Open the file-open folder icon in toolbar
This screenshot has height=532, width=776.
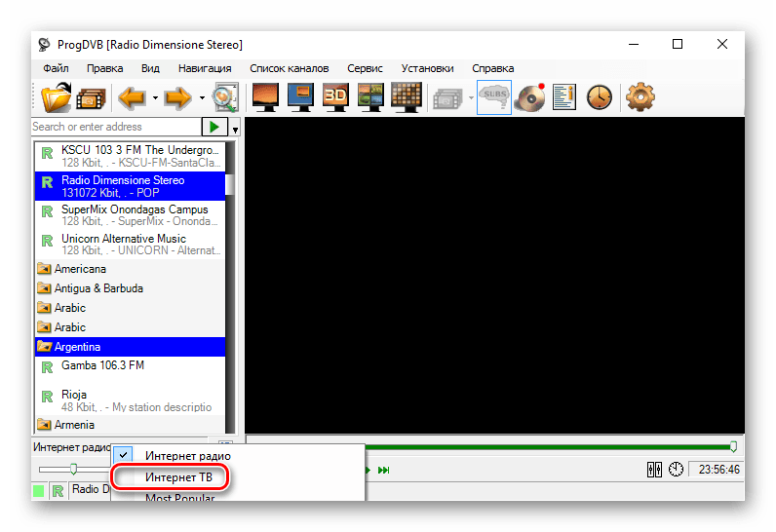click(56, 96)
